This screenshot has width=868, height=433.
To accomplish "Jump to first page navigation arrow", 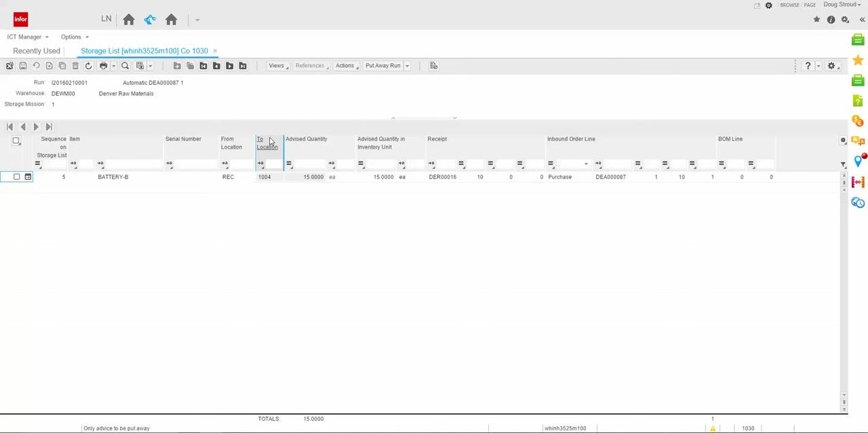I will pyautogui.click(x=9, y=127).
